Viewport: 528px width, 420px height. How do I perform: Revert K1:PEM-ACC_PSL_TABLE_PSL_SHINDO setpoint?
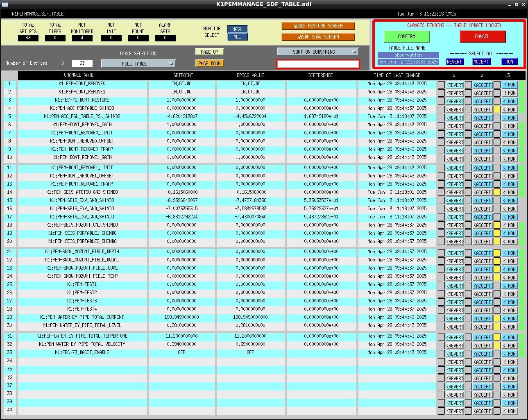455,118
